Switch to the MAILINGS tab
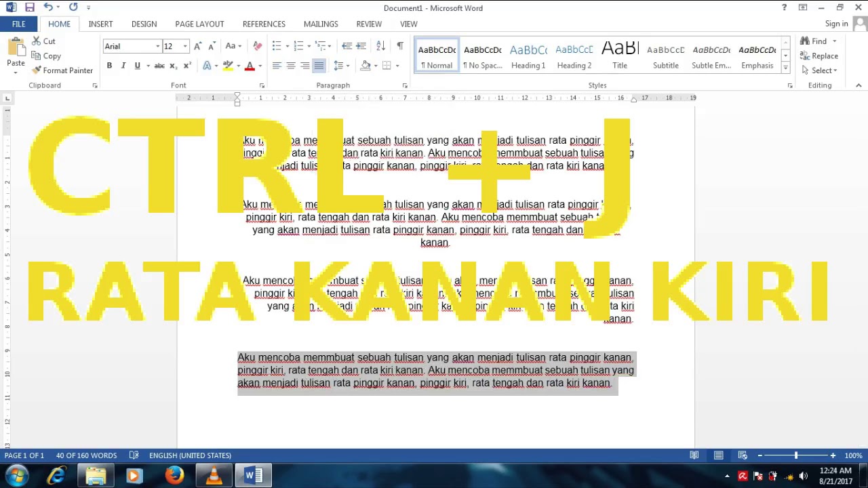This screenshot has height=488, width=868. [321, 24]
